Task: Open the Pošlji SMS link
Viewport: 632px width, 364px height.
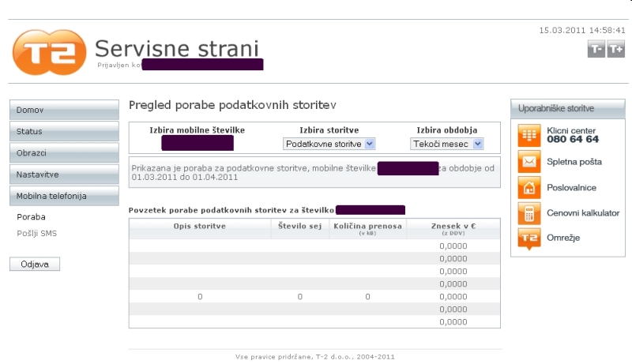Action: pos(36,233)
